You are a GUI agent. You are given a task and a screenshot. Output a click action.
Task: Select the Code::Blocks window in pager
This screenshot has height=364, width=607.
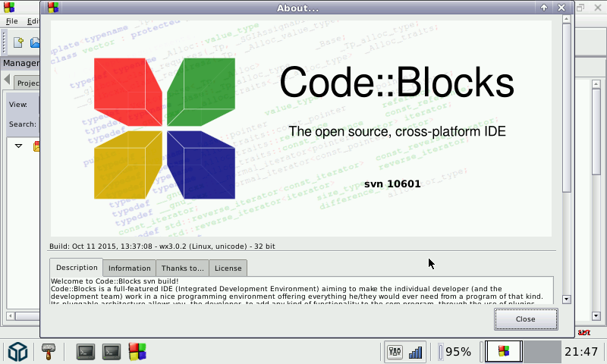(504, 352)
